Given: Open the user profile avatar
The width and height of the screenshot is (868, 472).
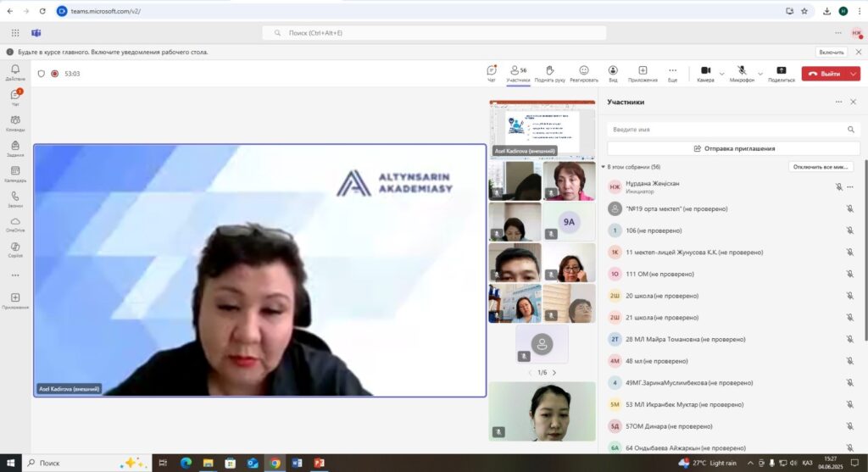Looking at the screenshot, I should 857,33.
